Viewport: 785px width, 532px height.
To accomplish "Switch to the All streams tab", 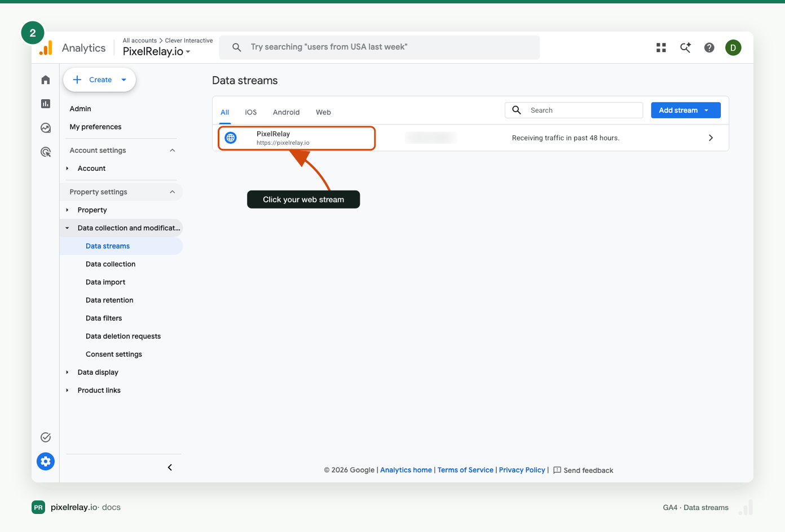I will coord(225,112).
